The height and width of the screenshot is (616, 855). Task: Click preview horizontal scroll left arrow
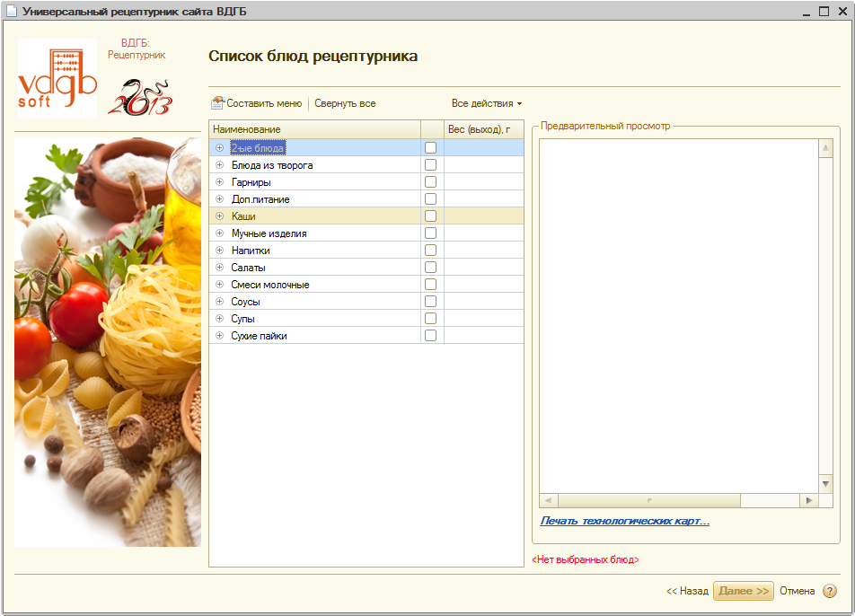(x=548, y=500)
